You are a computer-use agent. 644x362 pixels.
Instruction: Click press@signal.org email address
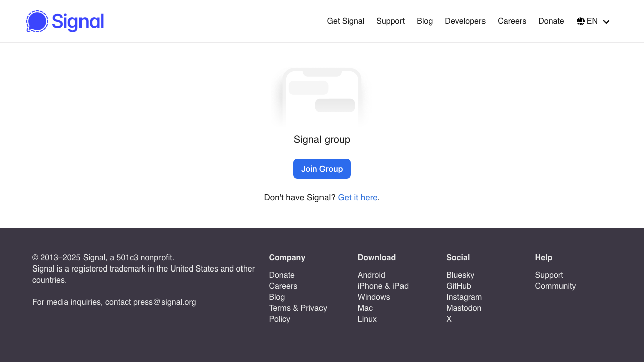pos(165,302)
